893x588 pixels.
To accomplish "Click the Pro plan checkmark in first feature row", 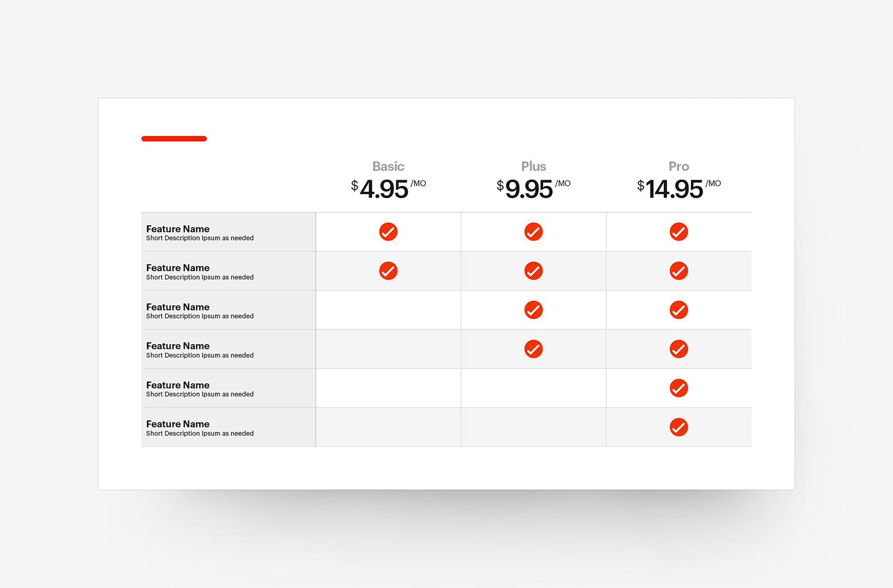I will [678, 232].
